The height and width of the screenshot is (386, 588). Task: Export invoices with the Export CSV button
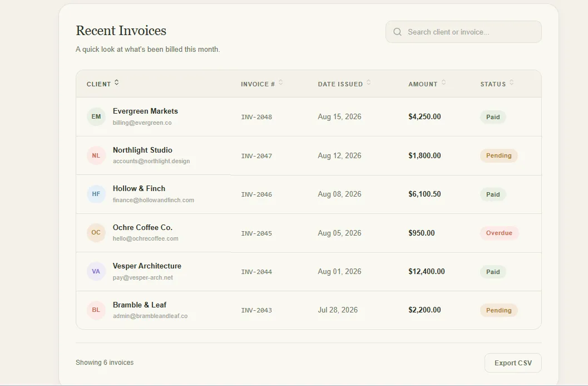pyautogui.click(x=513, y=363)
